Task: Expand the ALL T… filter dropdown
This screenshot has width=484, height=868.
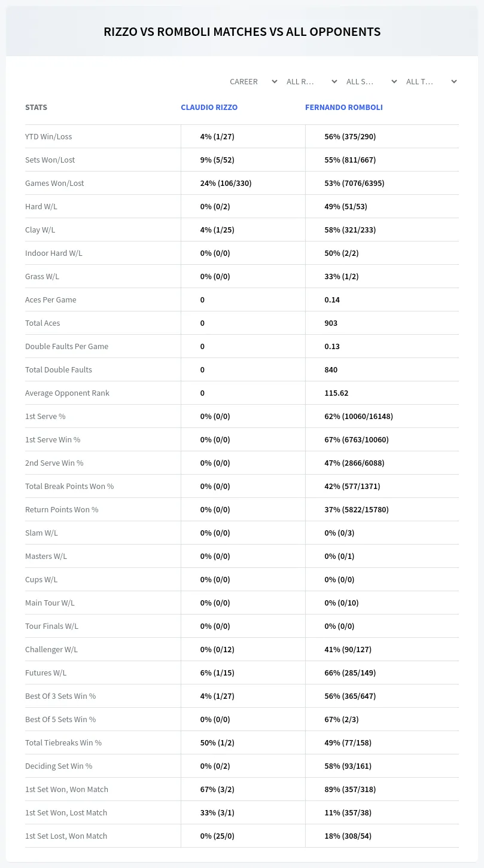Action: coord(431,81)
